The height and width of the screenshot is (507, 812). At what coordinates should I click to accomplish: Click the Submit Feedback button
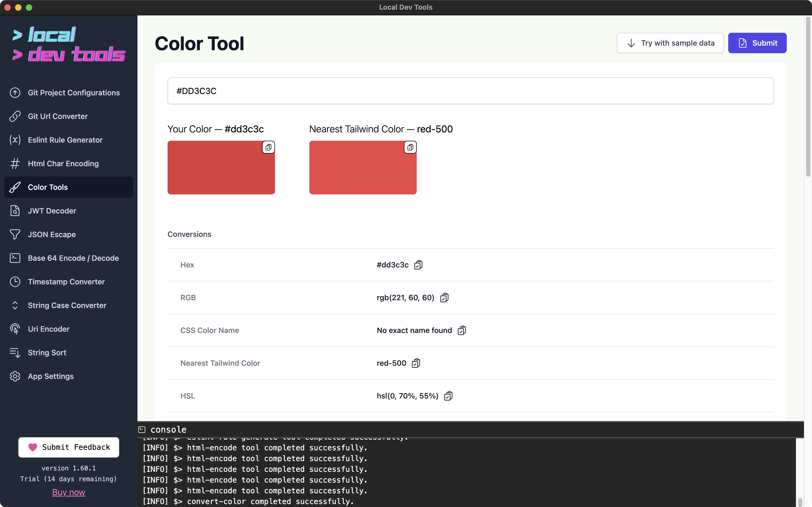(69, 447)
